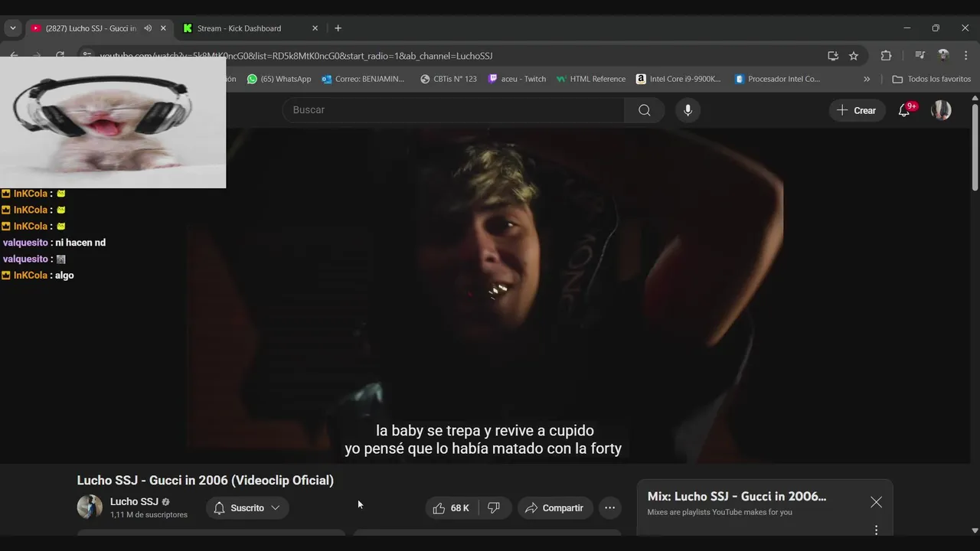980x551 pixels.
Task: Open the Correo: BENJAMIN bookmark
Action: coord(363,79)
